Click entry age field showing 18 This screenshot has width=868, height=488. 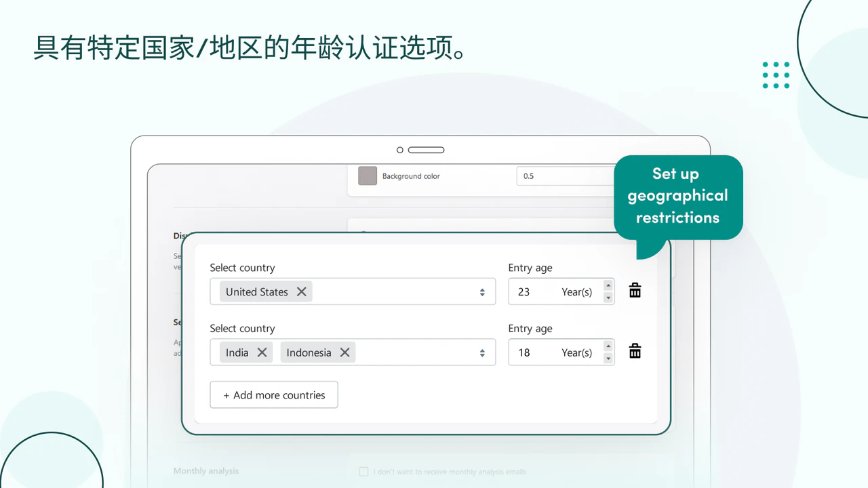pos(561,352)
